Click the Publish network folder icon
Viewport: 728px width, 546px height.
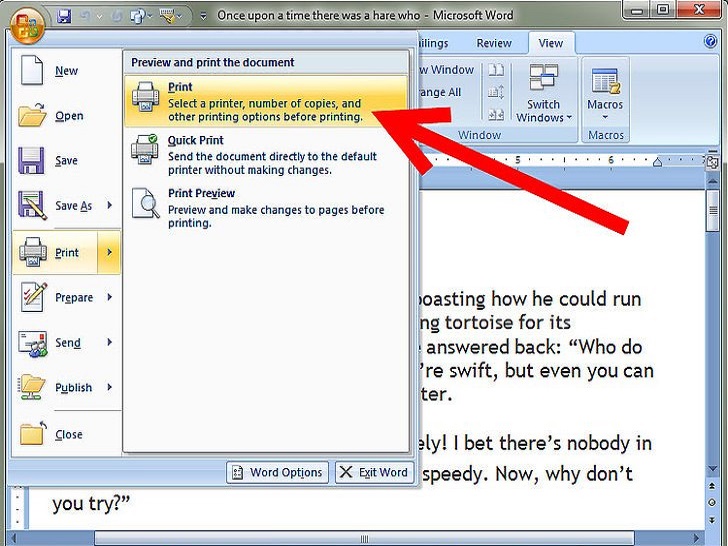coord(32,387)
